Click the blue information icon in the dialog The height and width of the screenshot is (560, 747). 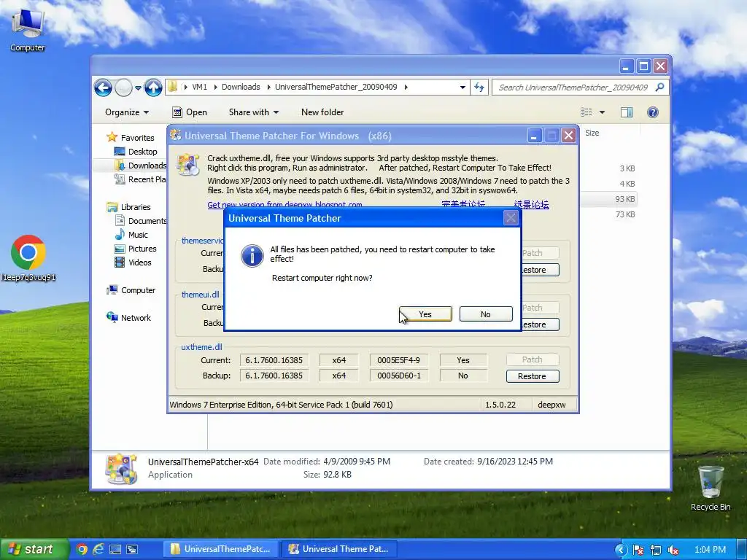[x=252, y=256]
